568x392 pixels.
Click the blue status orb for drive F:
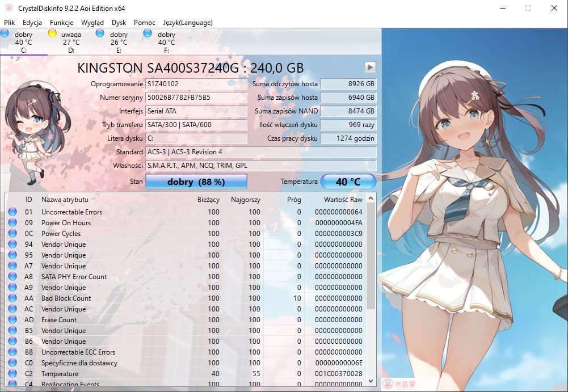pyautogui.click(x=148, y=33)
